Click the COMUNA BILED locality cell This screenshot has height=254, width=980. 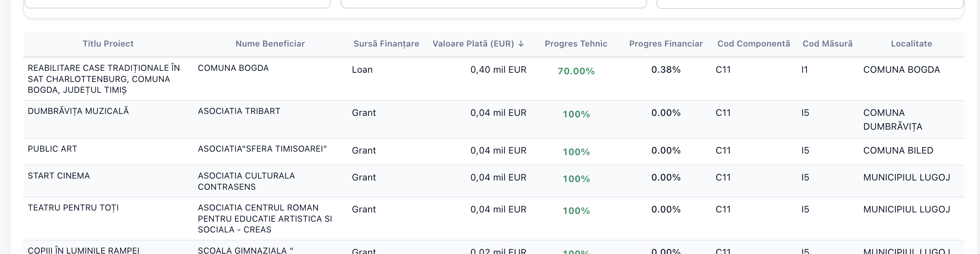[x=898, y=150]
